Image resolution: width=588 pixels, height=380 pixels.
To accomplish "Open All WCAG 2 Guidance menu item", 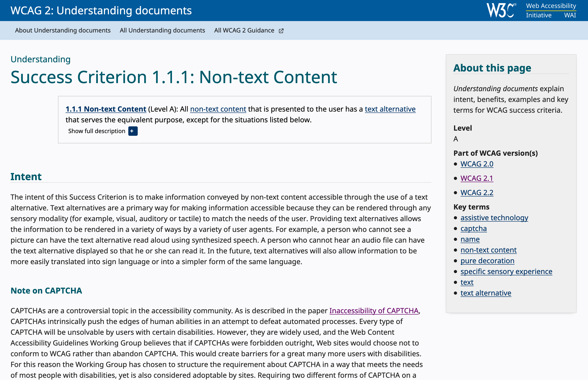I will [244, 30].
